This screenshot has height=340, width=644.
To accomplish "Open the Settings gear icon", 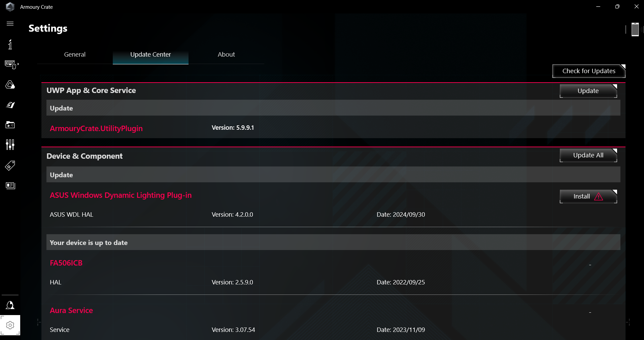I will (10, 325).
